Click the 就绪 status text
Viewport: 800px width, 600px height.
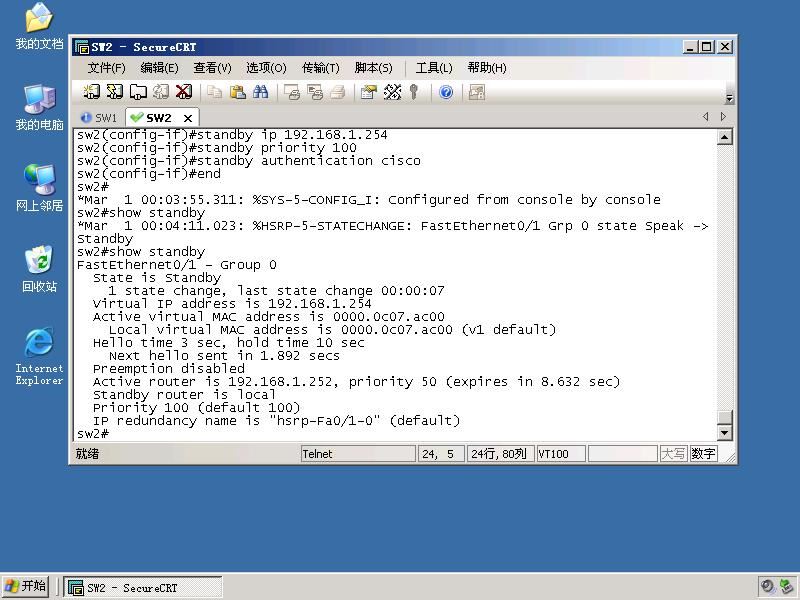87,454
